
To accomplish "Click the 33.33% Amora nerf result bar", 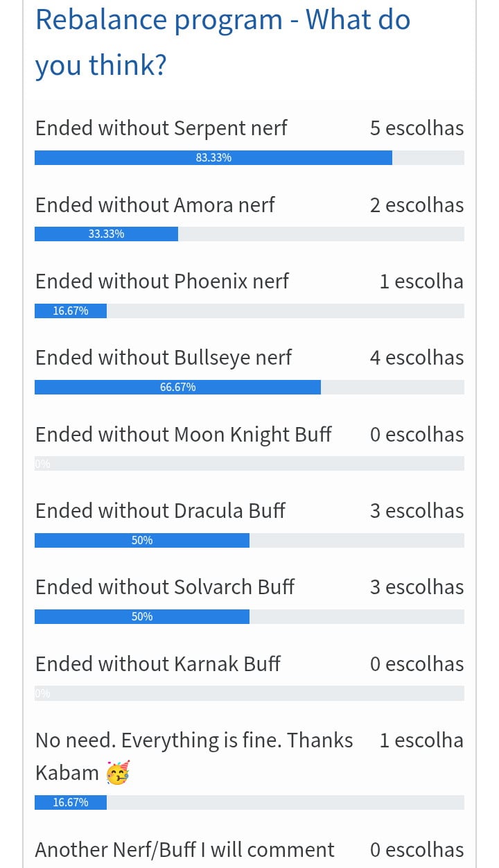I will (106, 234).
